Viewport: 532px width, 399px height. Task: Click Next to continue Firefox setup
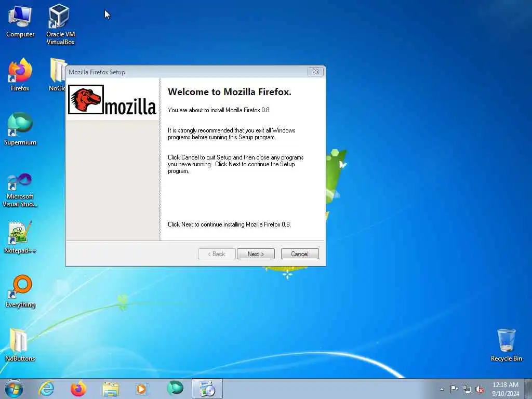[x=256, y=254]
